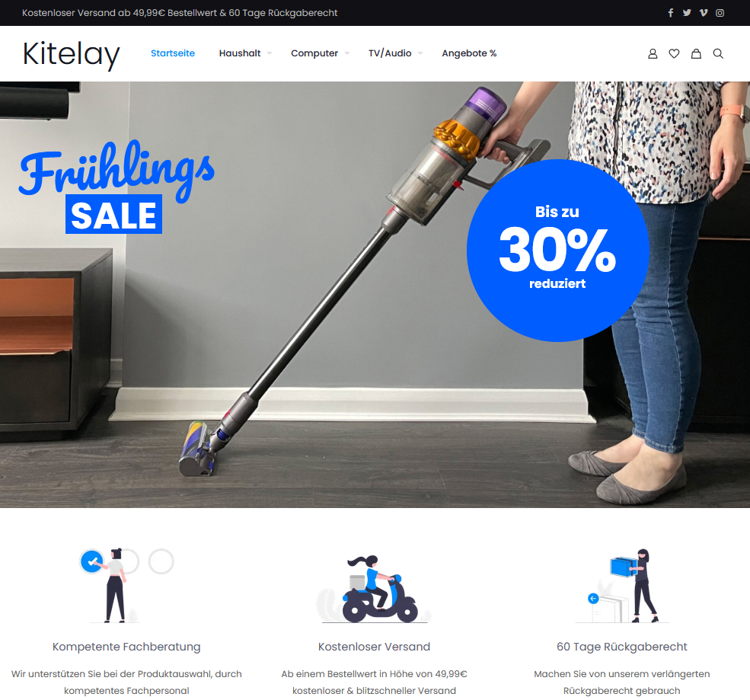Open the Facebook social icon
Screen dimensions: 750x700
point(671,13)
